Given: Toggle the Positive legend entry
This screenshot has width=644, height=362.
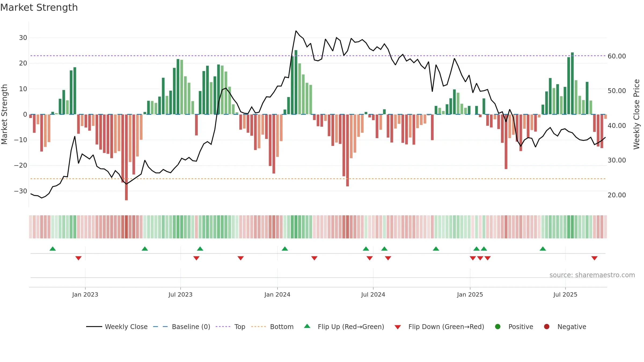Looking at the screenshot, I should (x=514, y=327).
